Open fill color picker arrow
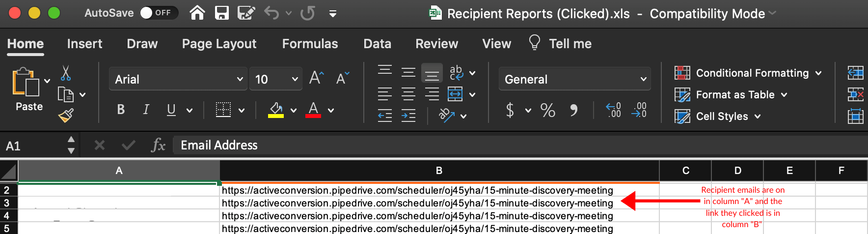Screen dimensions: 868x234 [x=294, y=111]
